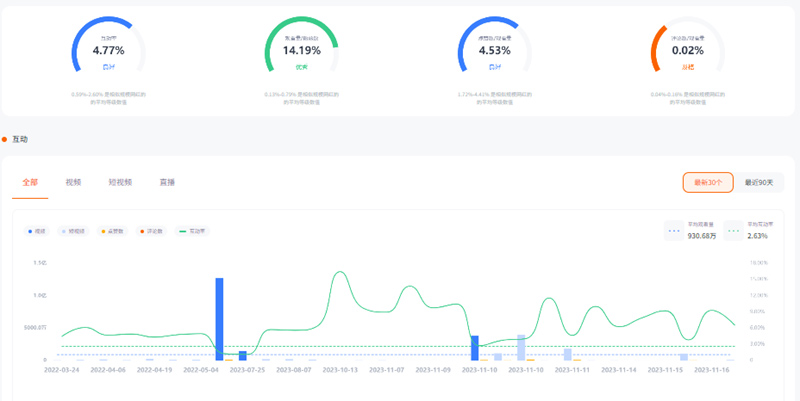Select the 最新30个 range button
The height and width of the screenshot is (401, 800).
708,183
